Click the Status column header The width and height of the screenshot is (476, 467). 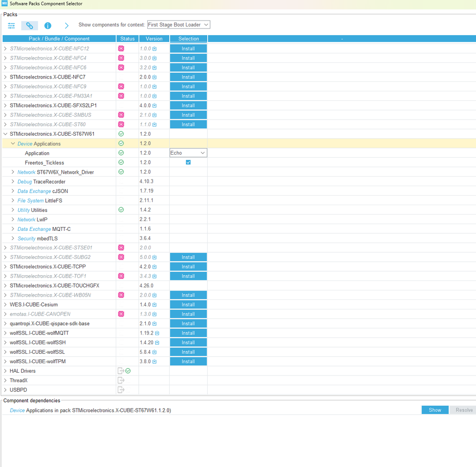tap(128, 39)
